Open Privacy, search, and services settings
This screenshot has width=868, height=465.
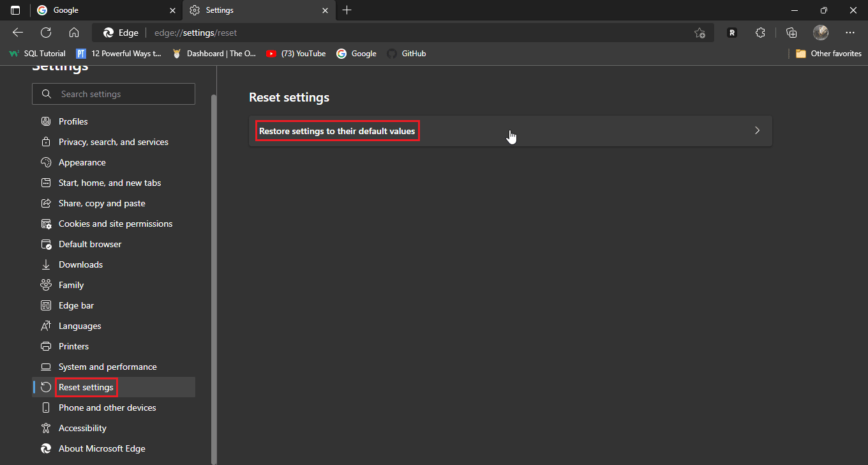(113, 142)
